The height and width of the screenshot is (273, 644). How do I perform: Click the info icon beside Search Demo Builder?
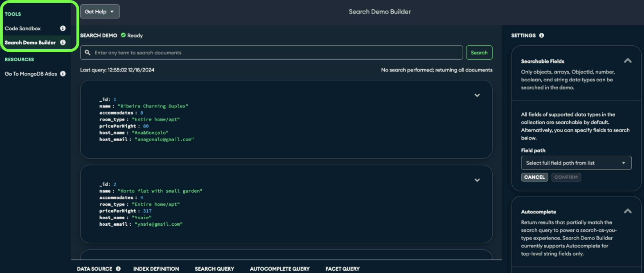coord(63,42)
